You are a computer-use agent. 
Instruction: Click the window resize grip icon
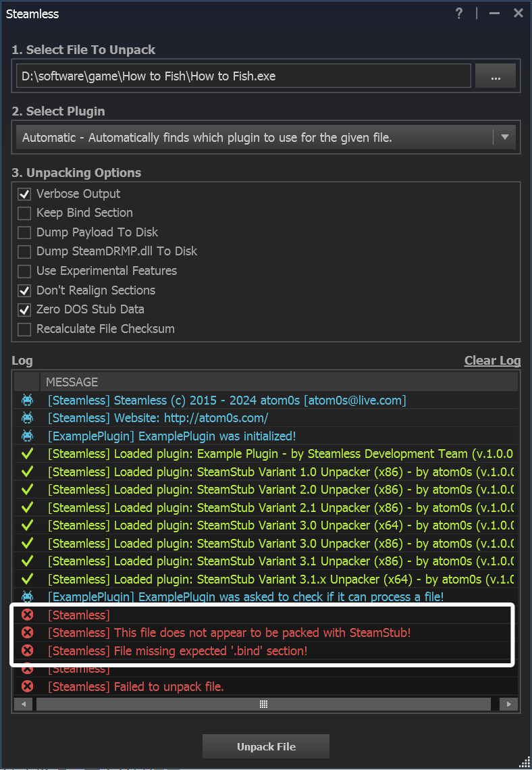pyautogui.click(x=524, y=762)
